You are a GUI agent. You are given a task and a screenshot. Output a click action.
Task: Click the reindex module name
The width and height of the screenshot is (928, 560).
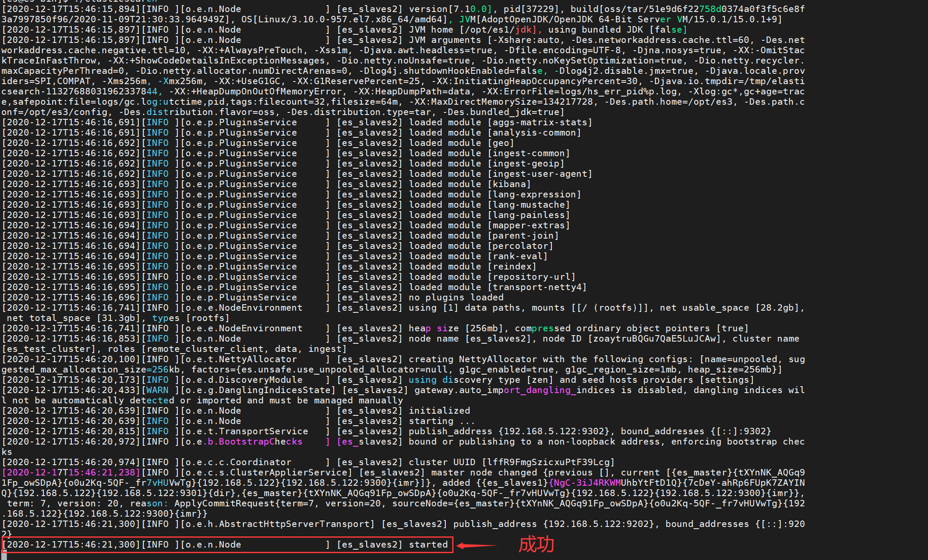(512, 266)
